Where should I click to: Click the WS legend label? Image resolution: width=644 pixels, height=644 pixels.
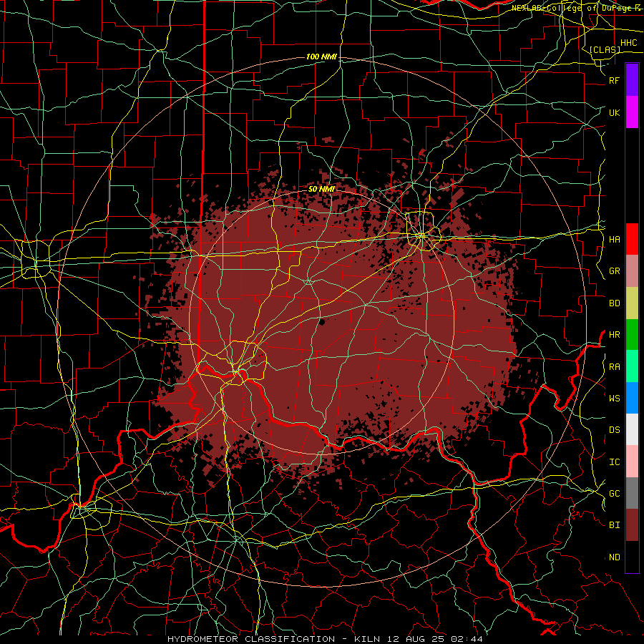click(x=615, y=398)
